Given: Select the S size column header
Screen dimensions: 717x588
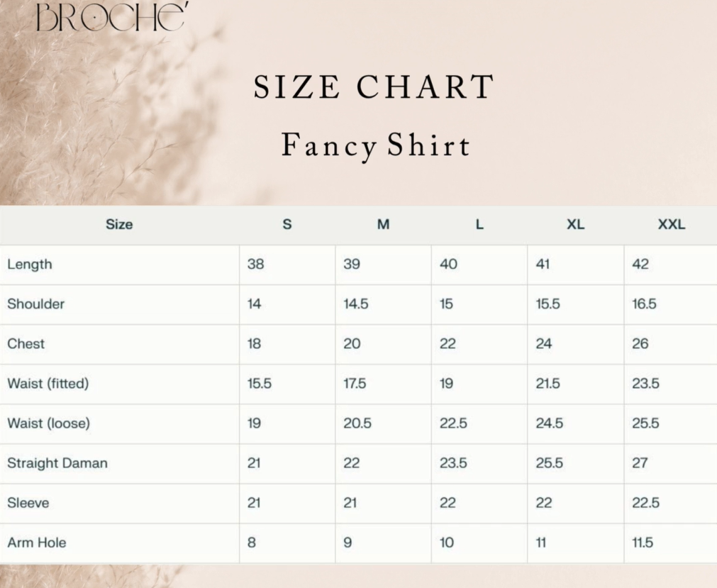Looking at the screenshot, I should [x=287, y=224].
